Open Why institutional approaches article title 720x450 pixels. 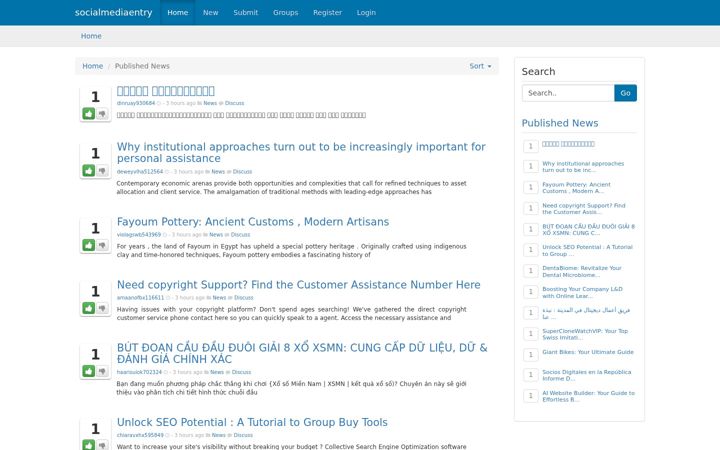point(301,152)
